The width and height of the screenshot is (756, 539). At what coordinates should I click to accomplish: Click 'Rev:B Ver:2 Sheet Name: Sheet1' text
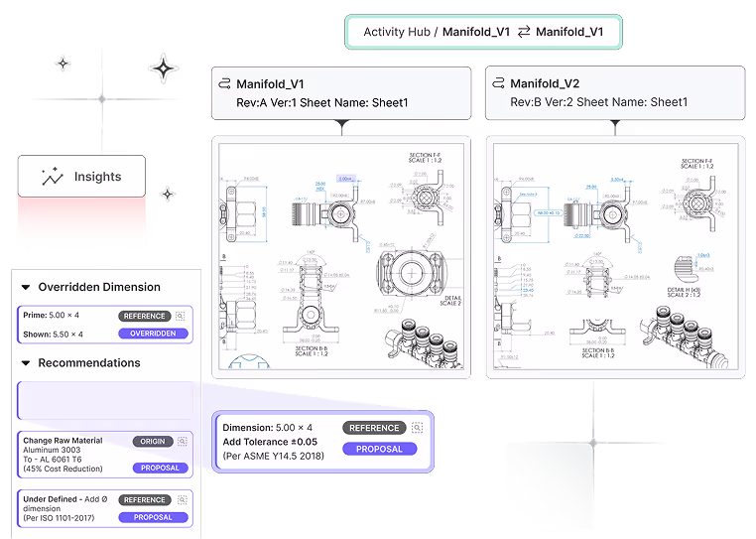tap(599, 102)
